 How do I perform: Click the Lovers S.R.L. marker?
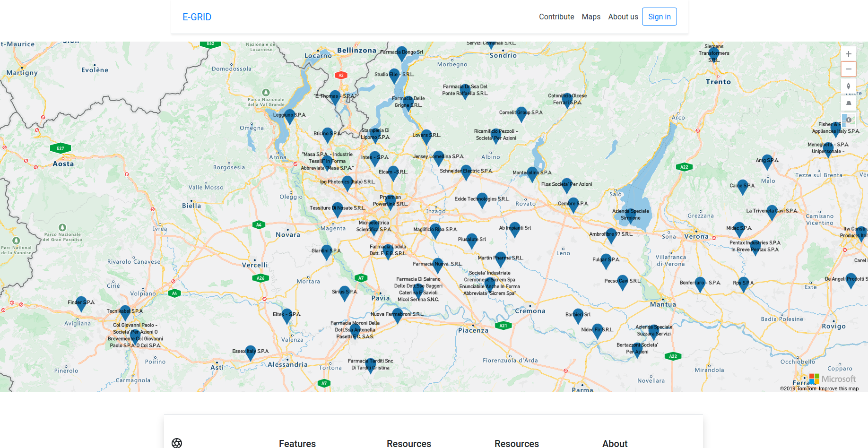[426, 137]
